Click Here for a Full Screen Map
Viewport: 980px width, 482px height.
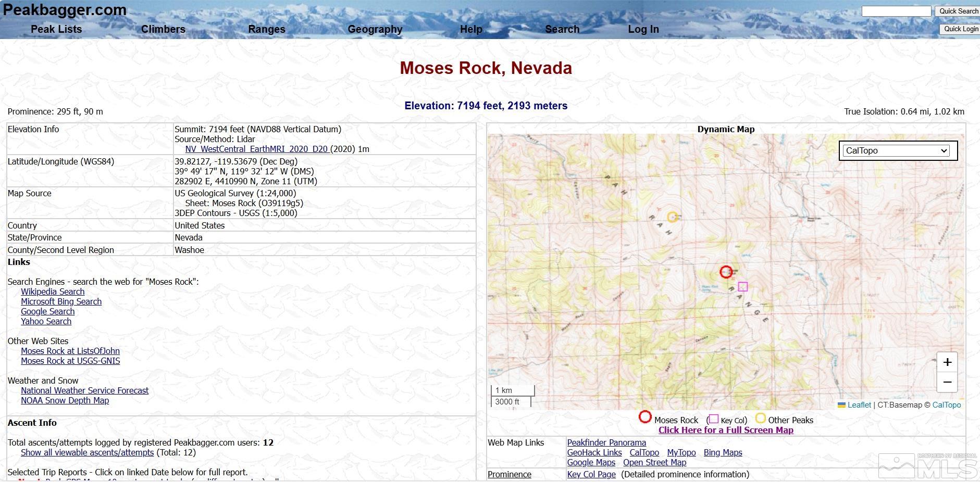(726, 430)
